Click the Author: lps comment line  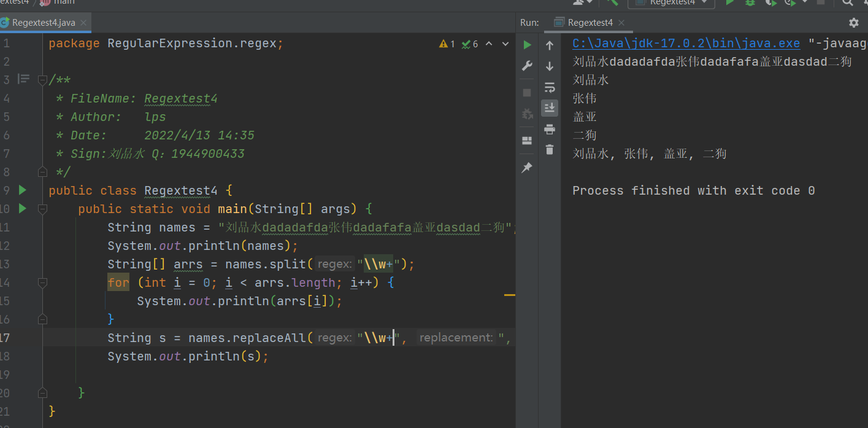[x=111, y=117]
